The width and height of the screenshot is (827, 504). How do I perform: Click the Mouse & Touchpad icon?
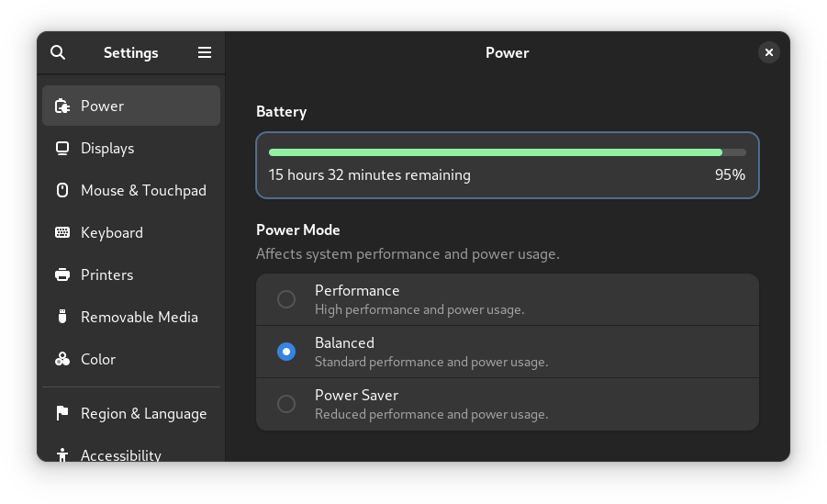(62, 191)
